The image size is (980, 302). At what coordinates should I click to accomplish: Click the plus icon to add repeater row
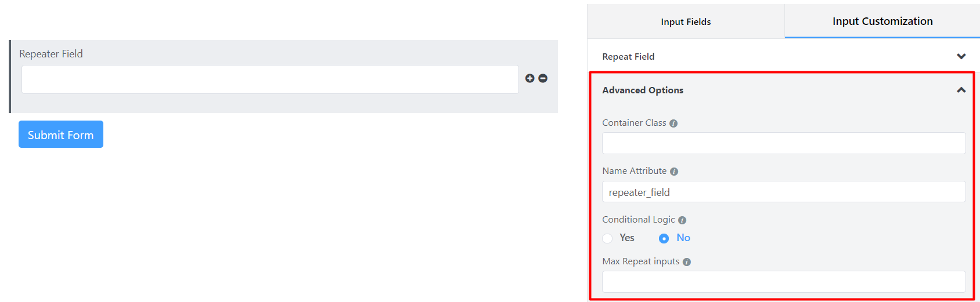point(529,78)
